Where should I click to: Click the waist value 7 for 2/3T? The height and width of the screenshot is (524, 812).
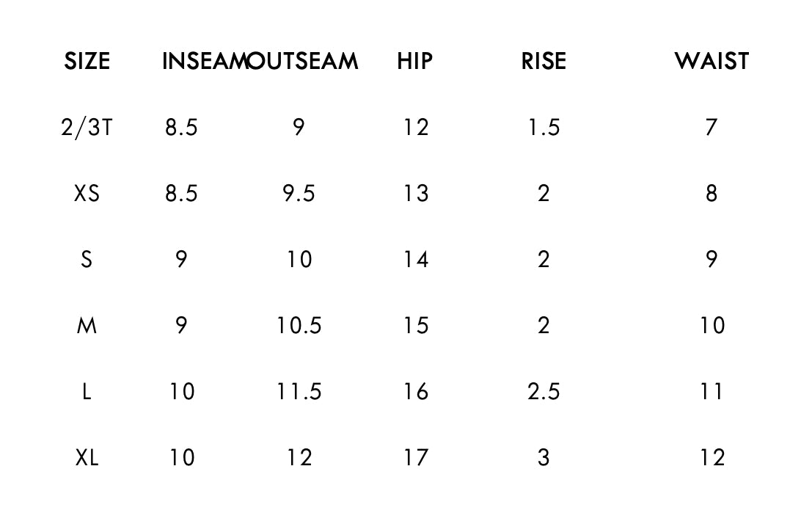click(x=711, y=128)
